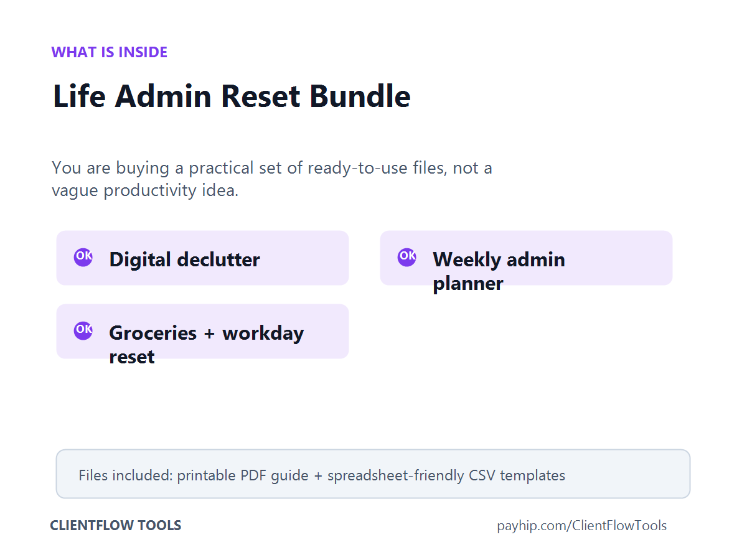This screenshot has width=747, height=560.
Task: Click the text line starting You are buying
Action: pyautogui.click(x=272, y=168)
